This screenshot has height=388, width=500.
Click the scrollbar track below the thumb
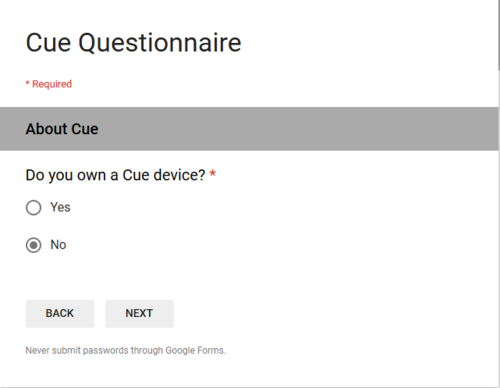pos(499,227)
